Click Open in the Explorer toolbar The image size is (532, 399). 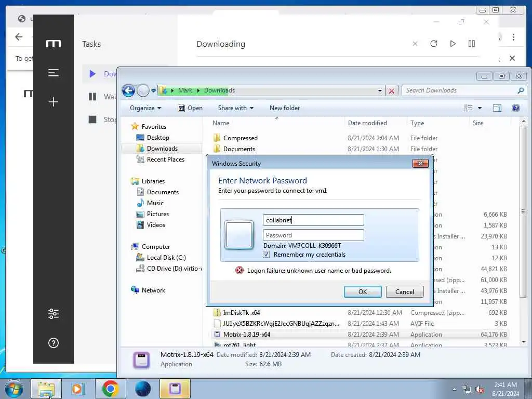pyautogui.click(x=190, y=108)
